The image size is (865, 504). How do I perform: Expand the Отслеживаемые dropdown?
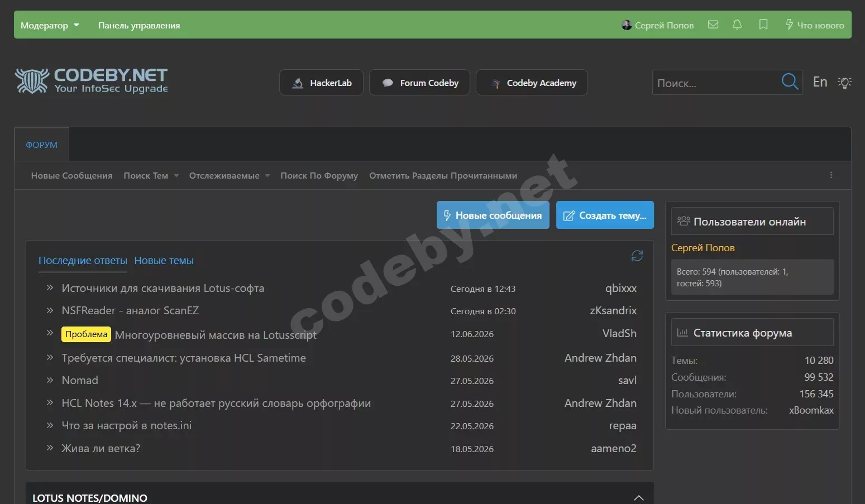pyautogui.click(x=230, y=175)
